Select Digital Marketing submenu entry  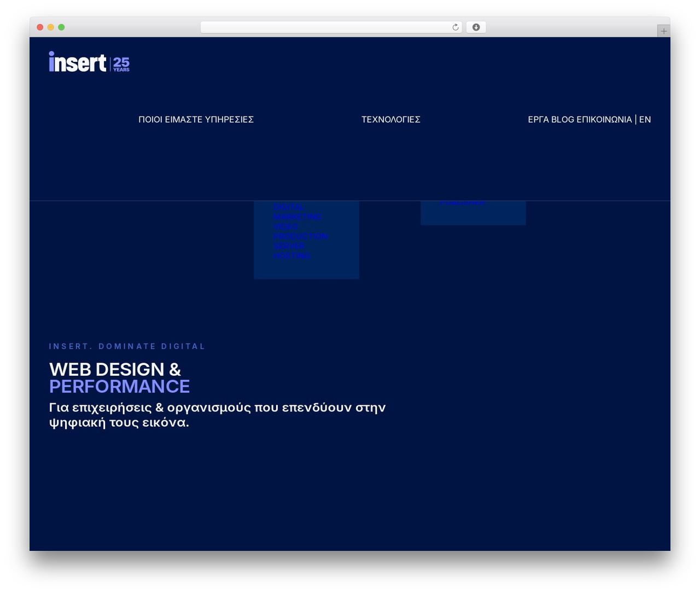pos(297,212)
